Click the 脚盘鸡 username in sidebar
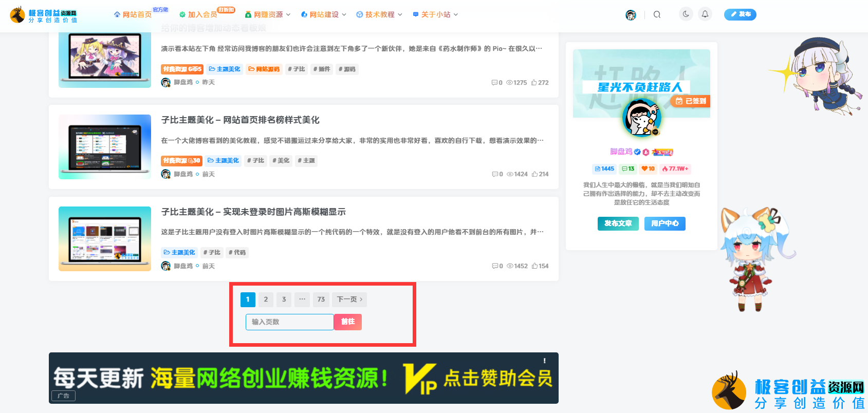 click(621, 152)
